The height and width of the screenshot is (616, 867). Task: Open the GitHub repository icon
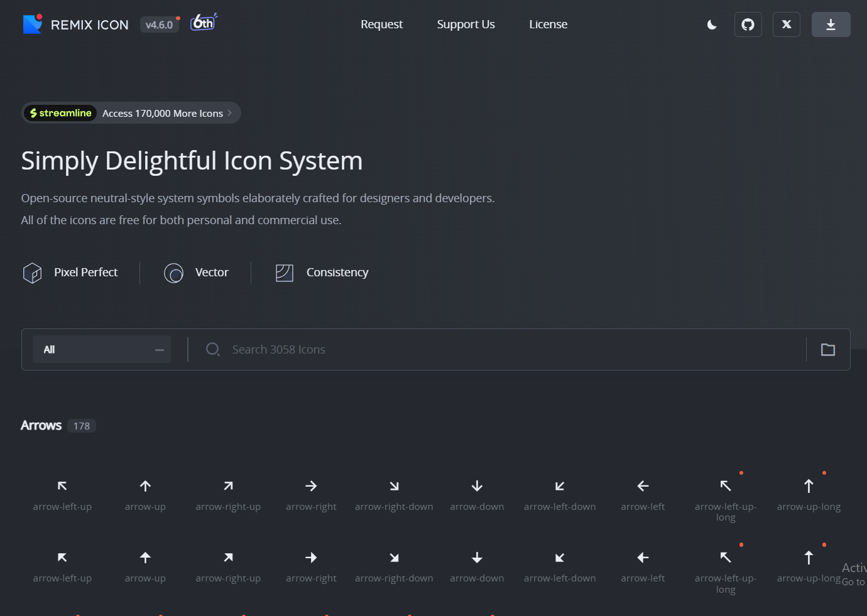click(x=748, y=24)
